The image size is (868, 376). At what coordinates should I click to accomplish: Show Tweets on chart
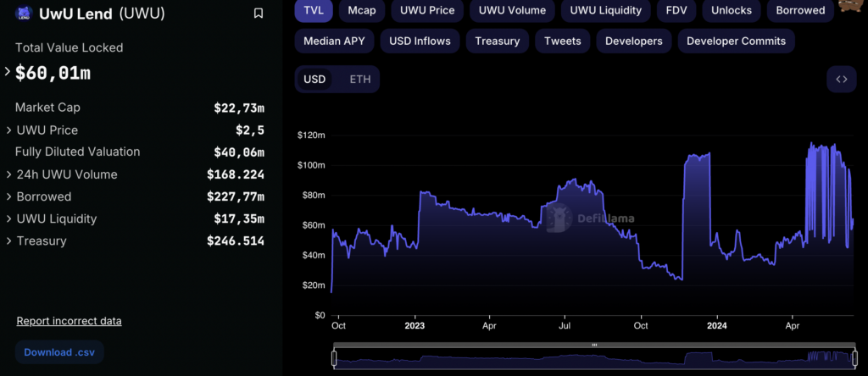point(563,41)
